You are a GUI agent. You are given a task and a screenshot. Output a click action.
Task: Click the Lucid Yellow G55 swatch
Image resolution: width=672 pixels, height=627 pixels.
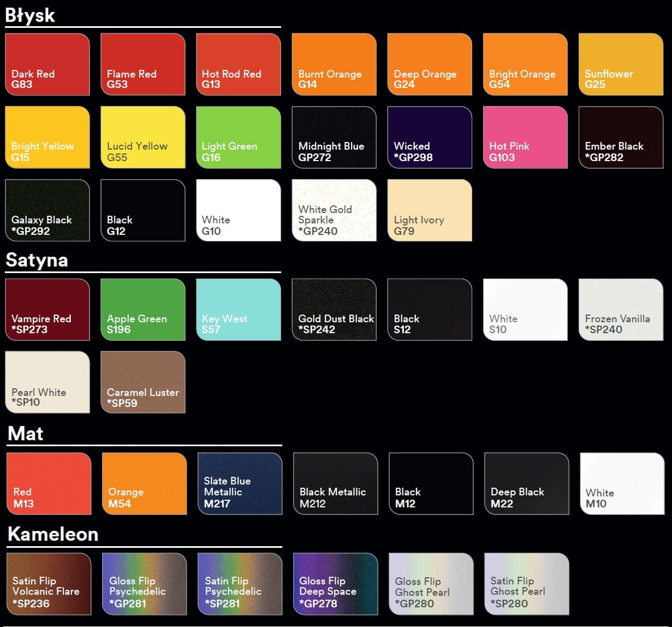[x=143, y=137]
